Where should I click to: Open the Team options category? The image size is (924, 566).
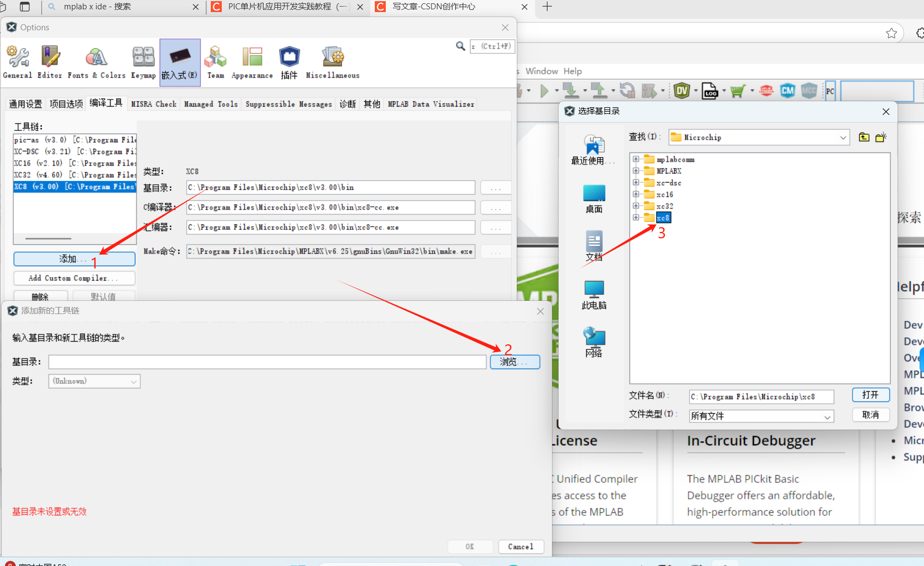coord(216,63)
